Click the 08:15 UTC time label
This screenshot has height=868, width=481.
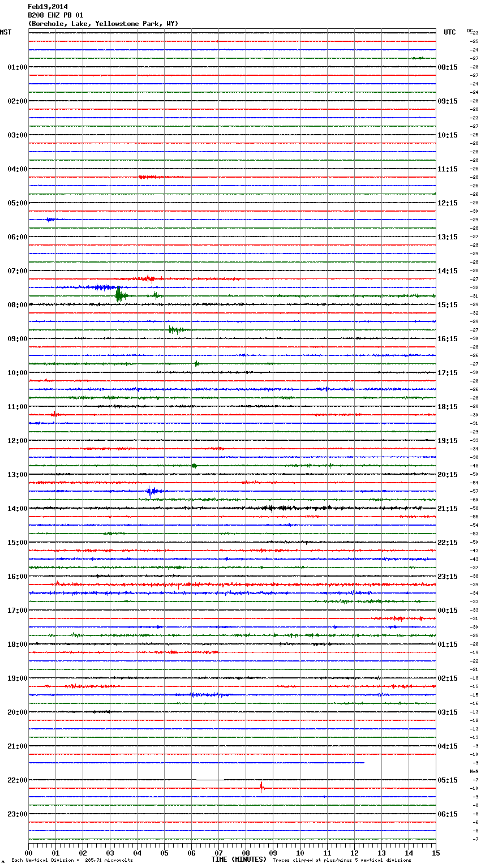pyautogui.click(x=448, y=67)
